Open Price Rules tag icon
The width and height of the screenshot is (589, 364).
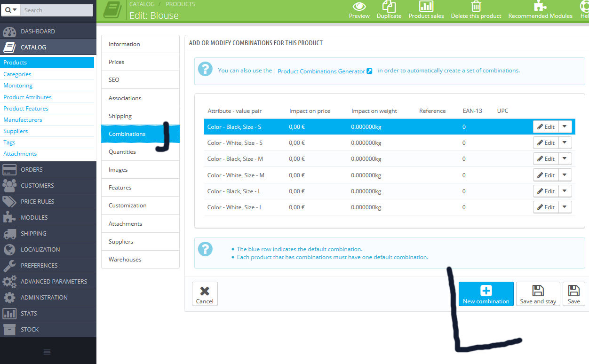pos(9,202)
